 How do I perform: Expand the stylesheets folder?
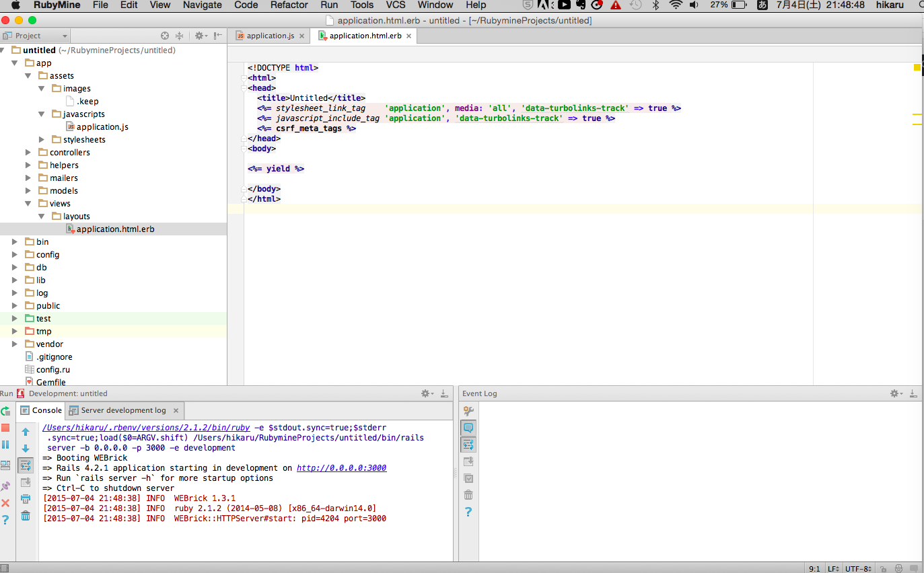coord(42,139)
